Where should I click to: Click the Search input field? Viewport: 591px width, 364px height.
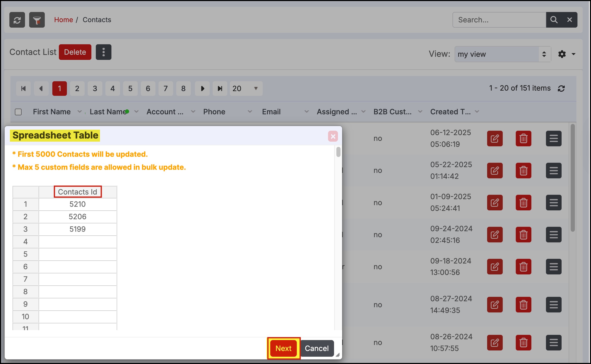tap(499, 20)
